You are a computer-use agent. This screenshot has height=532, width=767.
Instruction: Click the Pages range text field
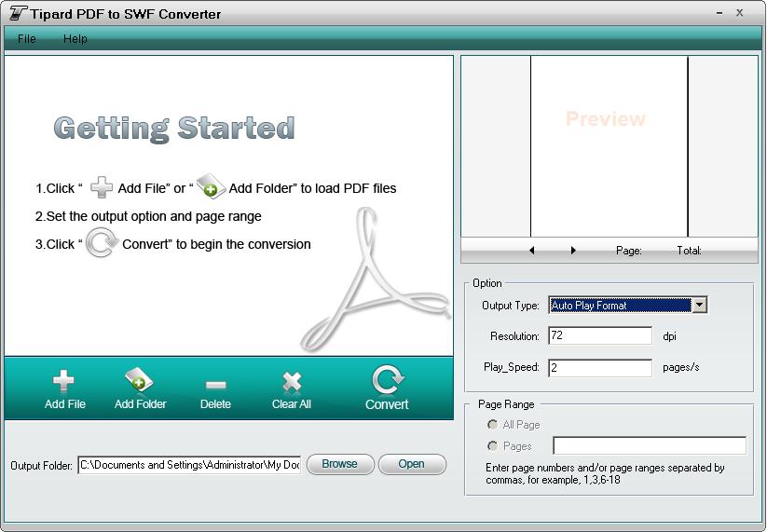point(649,446)
